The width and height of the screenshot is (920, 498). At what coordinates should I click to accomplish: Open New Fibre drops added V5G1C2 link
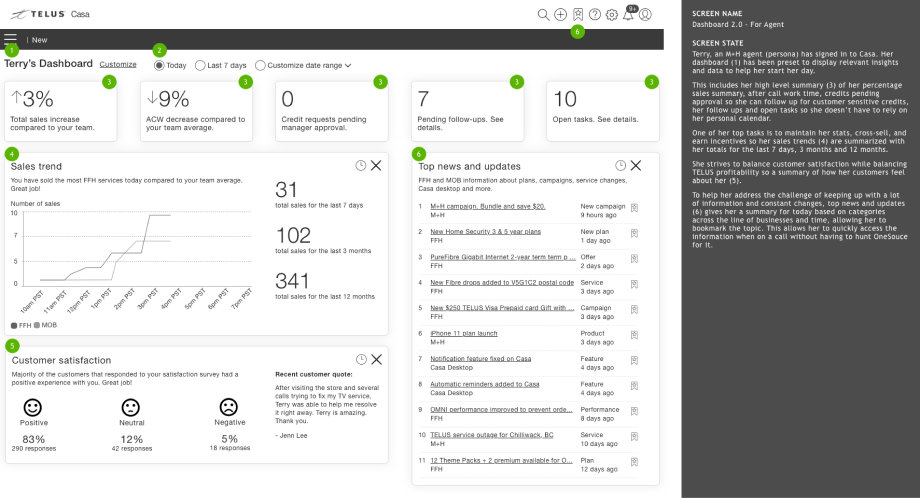coord(502,282)
